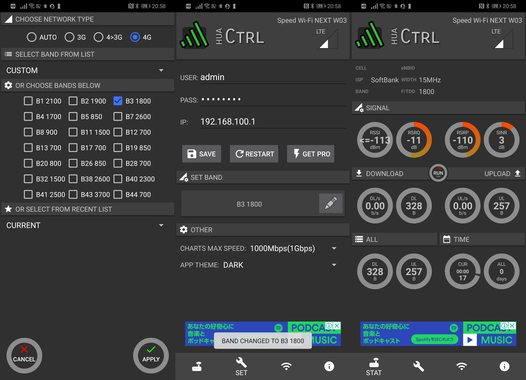Open the STAT router tab
The width and height of the screenshot is (526, 380).
(x=374, y=367)
